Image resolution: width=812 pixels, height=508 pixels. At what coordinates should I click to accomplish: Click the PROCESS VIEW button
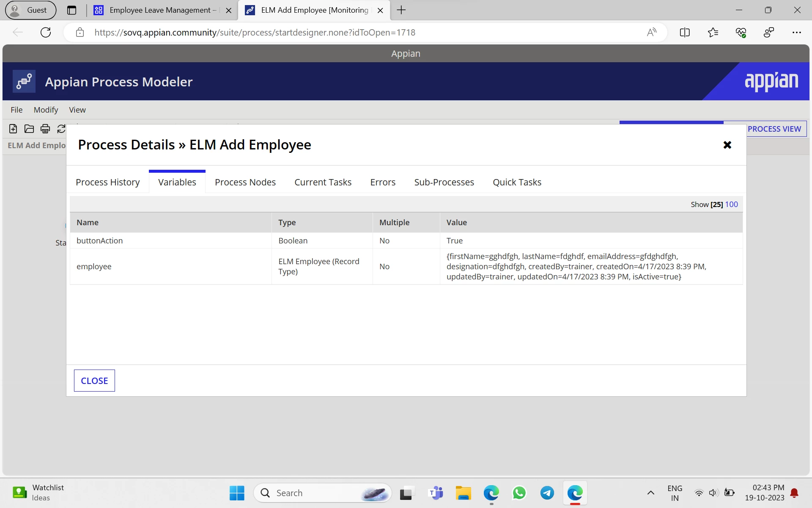tap(774, 129)
